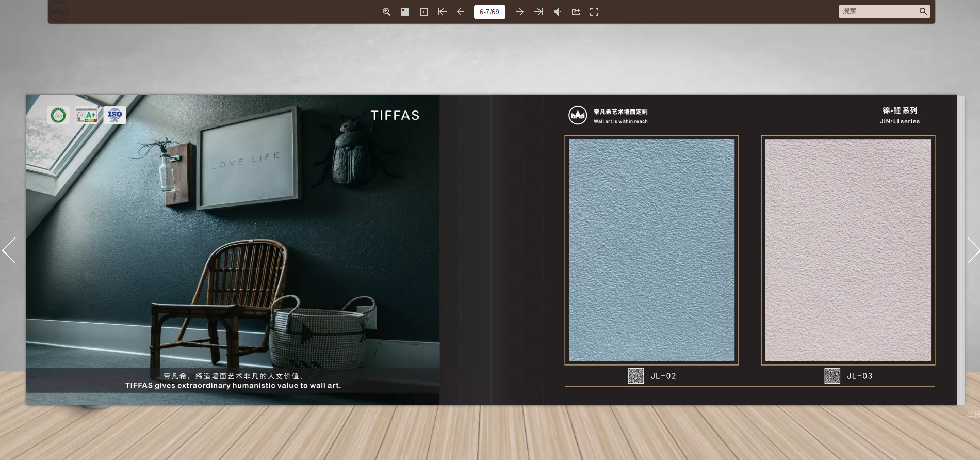Mute the flip sound
Viewport: 980px width, 460px height.
click(x=557, y=12)
